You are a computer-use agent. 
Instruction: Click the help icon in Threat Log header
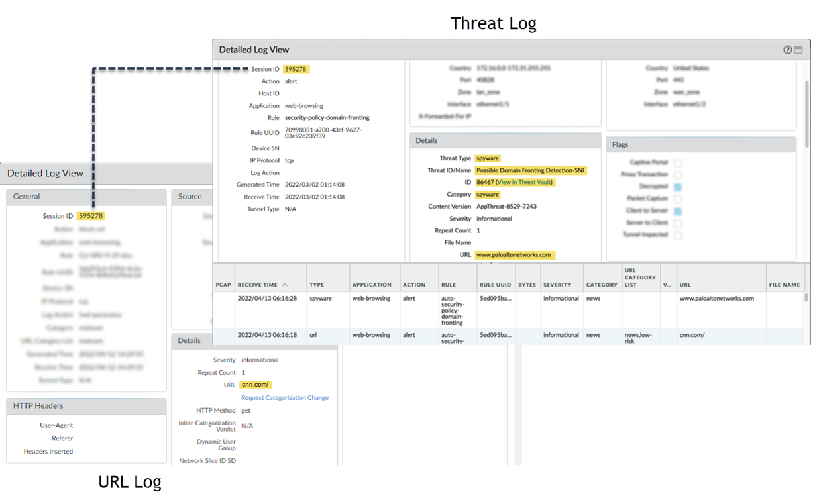pos(787,50)
